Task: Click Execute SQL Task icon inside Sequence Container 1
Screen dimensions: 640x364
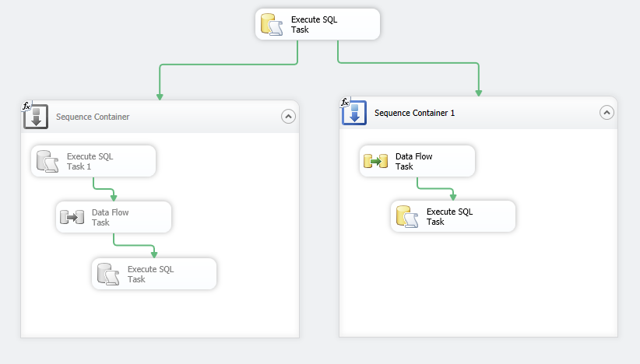Action: [x=407, y=217]
